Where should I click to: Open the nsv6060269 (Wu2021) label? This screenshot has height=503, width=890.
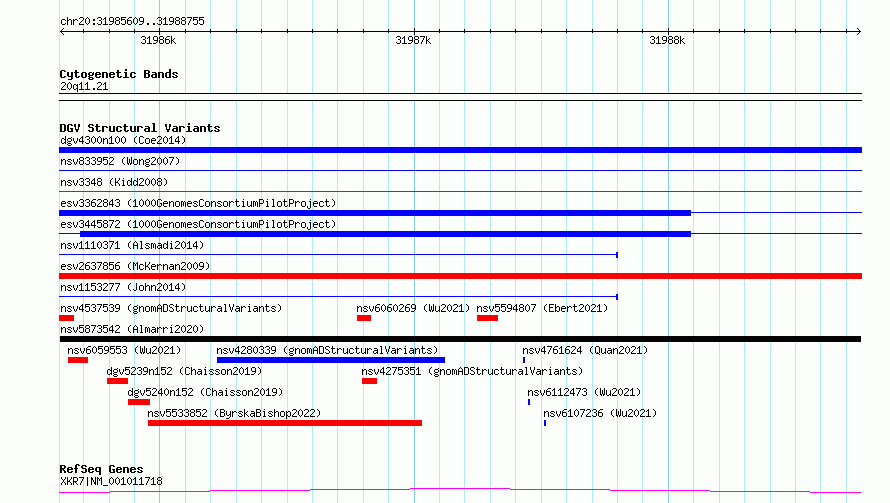(413, 308)
